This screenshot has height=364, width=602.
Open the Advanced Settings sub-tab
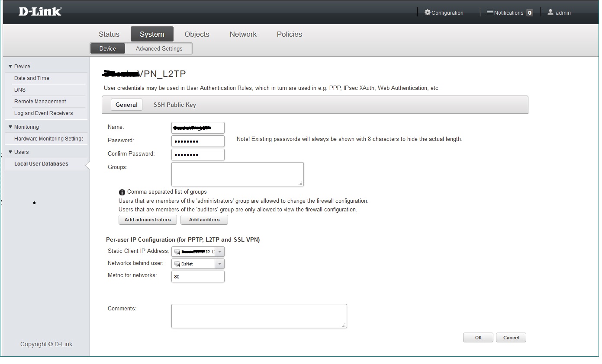pos(159,48)
